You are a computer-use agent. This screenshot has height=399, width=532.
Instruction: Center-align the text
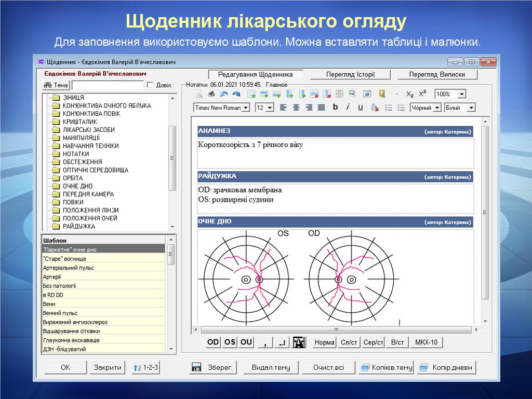pos(296,108)
